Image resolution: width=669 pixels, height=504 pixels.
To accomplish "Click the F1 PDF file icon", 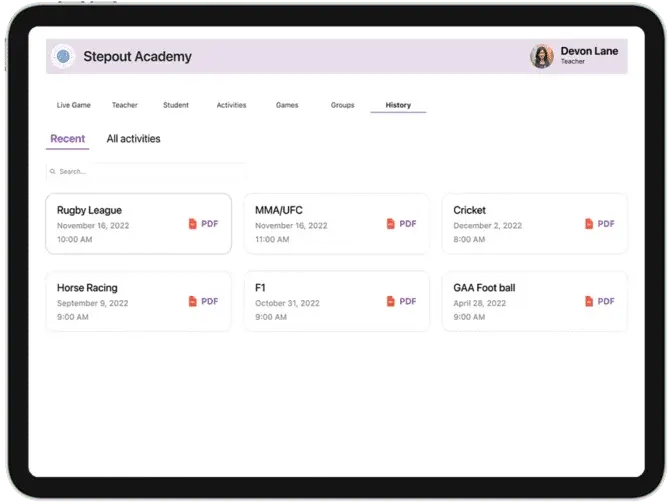I will click(x=391, y=301).
